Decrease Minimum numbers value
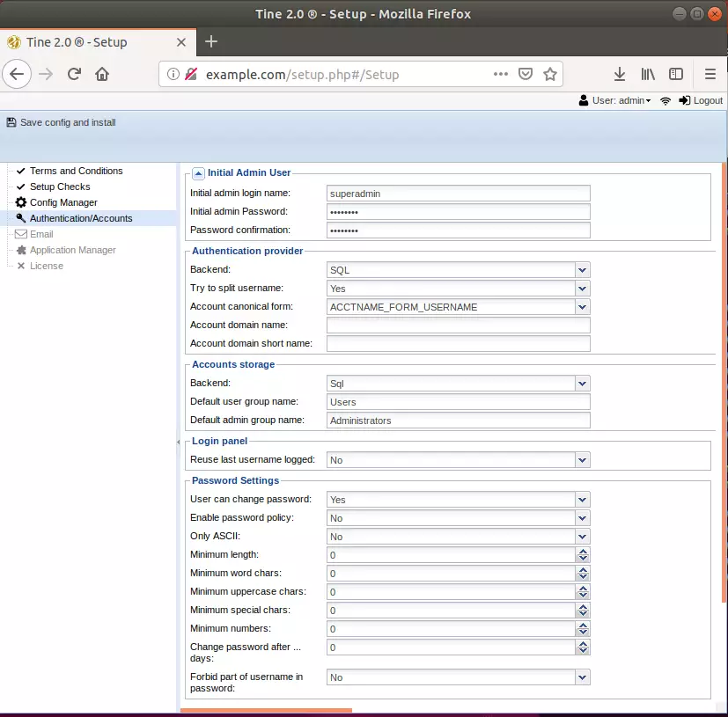 583,633
